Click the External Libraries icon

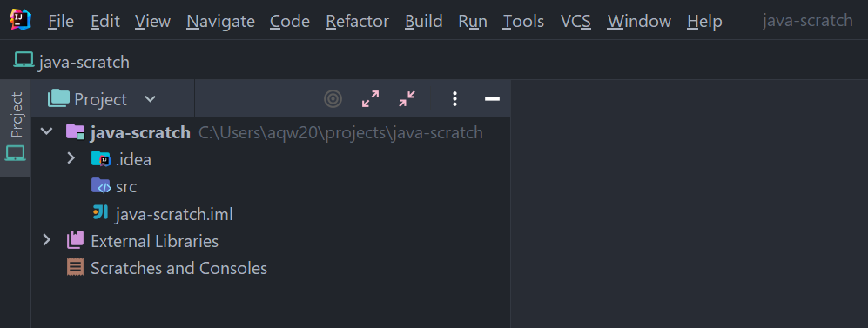click(x=75, y=241)
